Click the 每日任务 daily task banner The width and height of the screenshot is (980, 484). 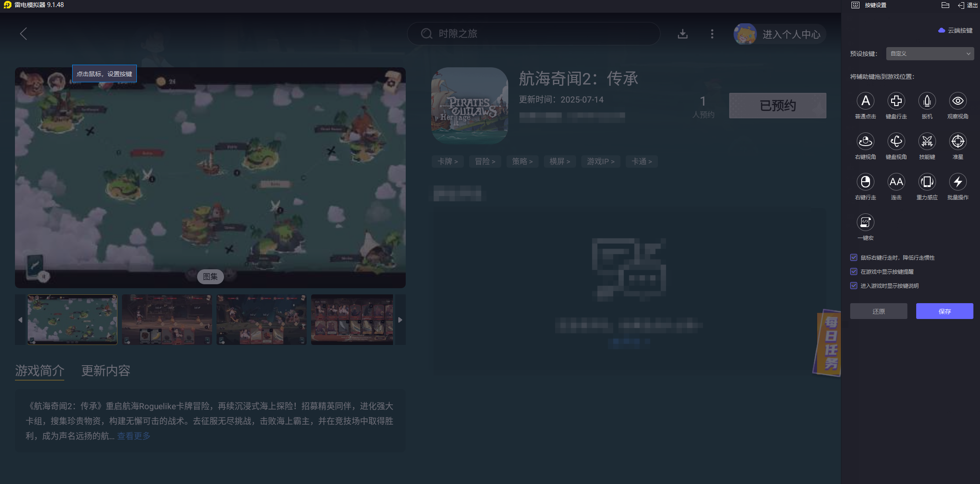tap(827, 343)
